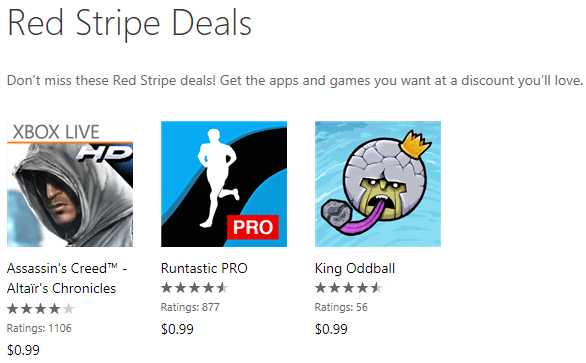This screenshot has height=363, width=586.
Task: Click the Assassin's Creed Altaïr's Chronicles title
Action: (67, 278)
